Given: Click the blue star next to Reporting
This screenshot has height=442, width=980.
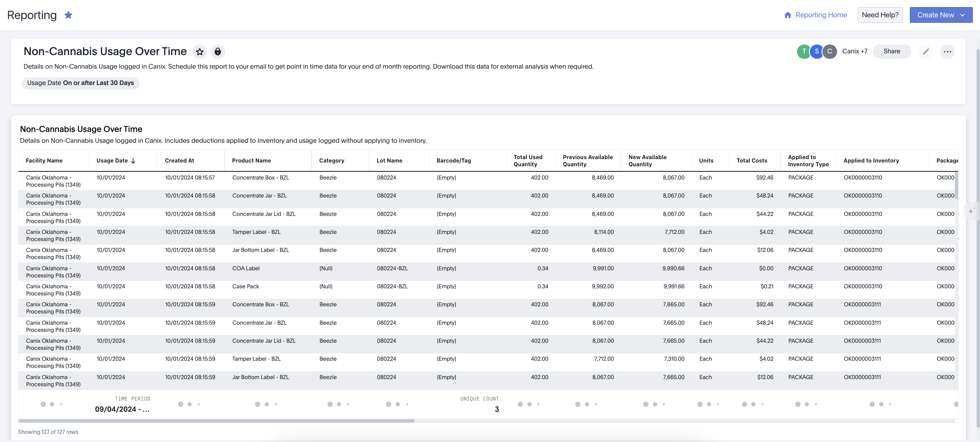Looking at the screenshot, I should click(68, 15).
